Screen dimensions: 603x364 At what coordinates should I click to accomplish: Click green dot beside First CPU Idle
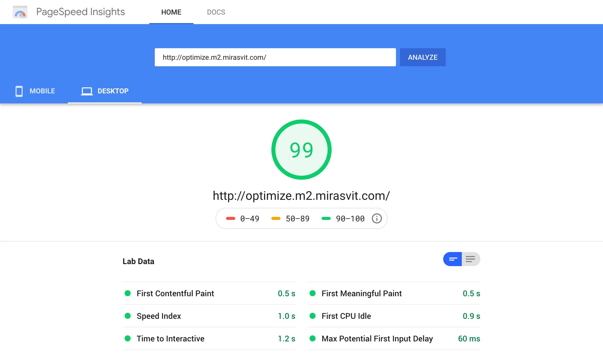(x=313, y=316)
